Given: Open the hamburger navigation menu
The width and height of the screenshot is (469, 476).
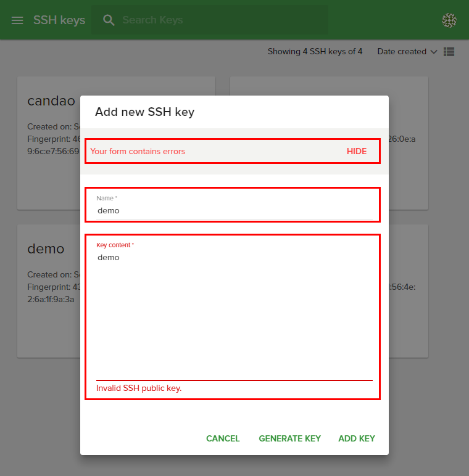Looking at the screenshot, I should 17,20.
